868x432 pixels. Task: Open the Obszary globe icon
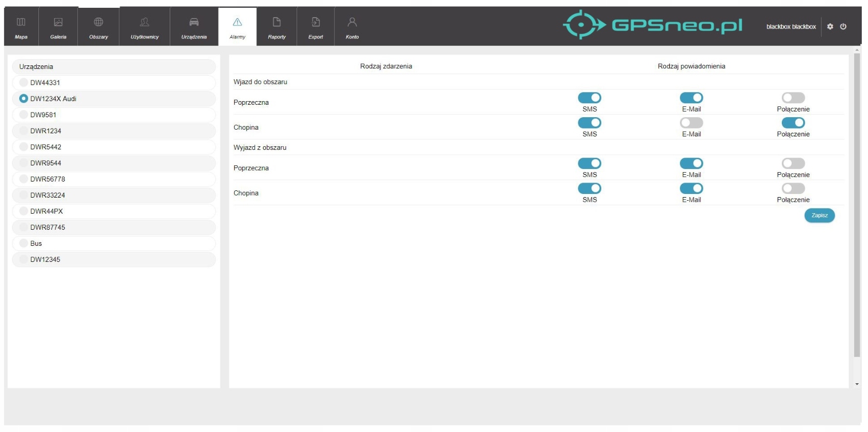[99, 22]
